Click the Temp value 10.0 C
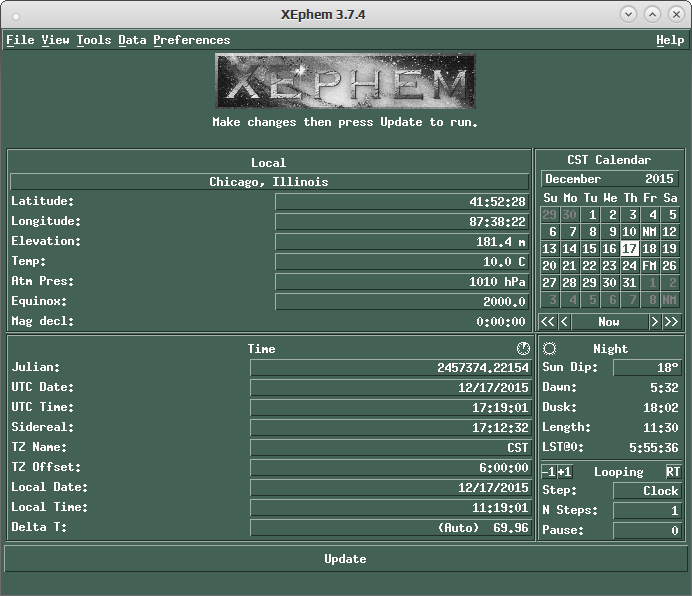Screen dimensions: 692x596 pyautogui.click(x=402, y=261)
